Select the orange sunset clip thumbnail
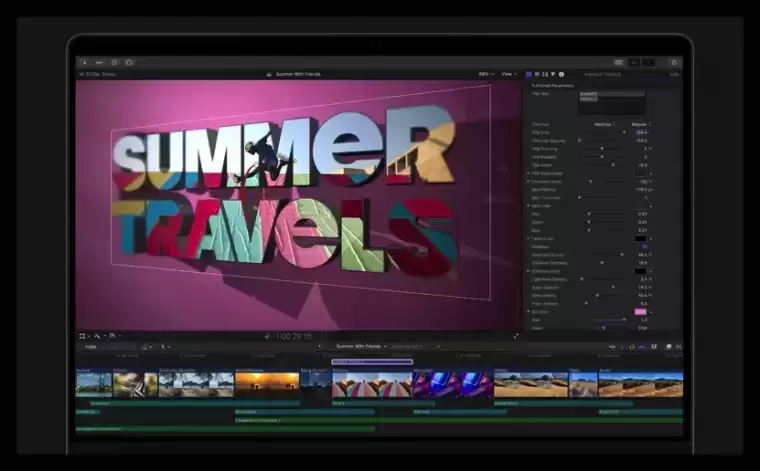The image size is (760, 471). pos(267,385)
